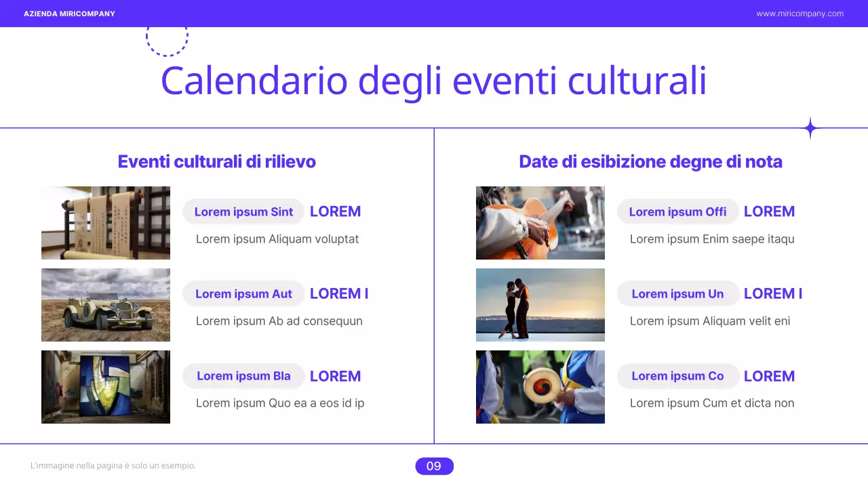Select the guitar player photo
This screenshot has height=488, width=868.
click(x=540, y=223)
